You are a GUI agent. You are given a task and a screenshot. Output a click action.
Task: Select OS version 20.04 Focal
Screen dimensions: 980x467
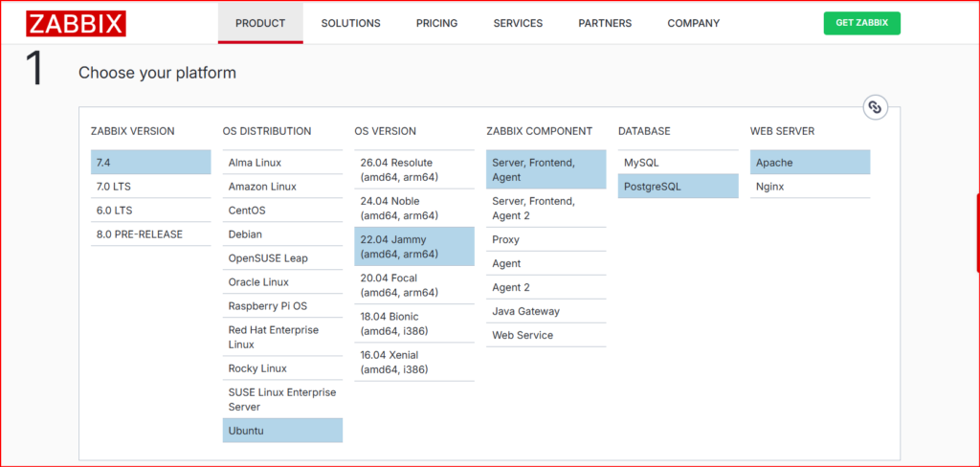414,285
